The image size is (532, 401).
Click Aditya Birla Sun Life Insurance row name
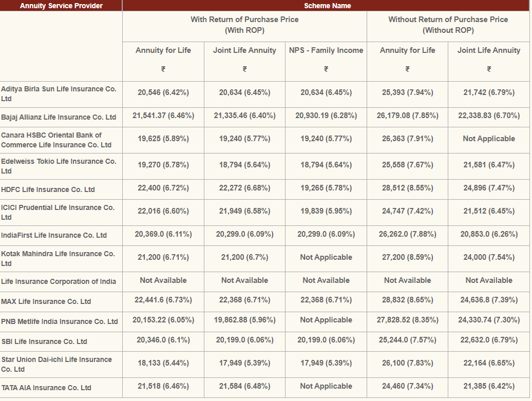(59, 93)
